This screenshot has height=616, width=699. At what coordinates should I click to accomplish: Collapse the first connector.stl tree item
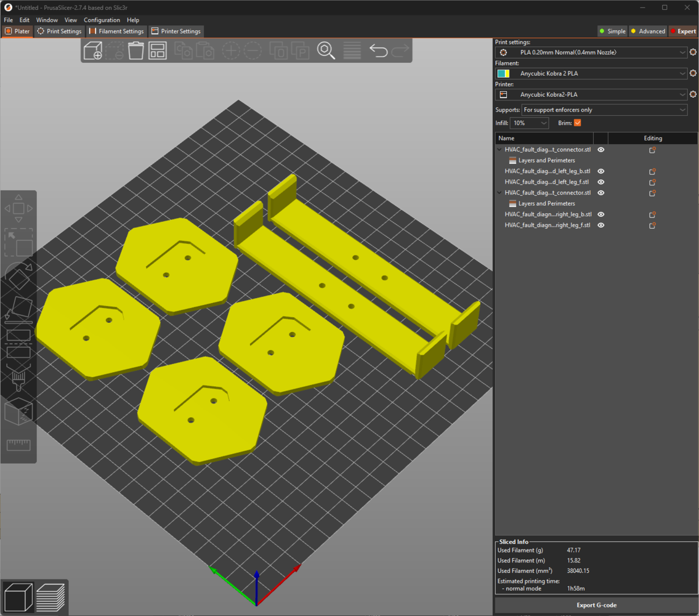pos(499,150)
